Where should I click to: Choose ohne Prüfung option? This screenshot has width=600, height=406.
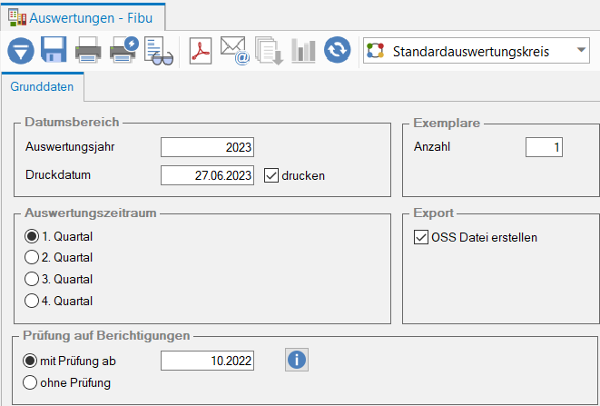click(30, 382)
